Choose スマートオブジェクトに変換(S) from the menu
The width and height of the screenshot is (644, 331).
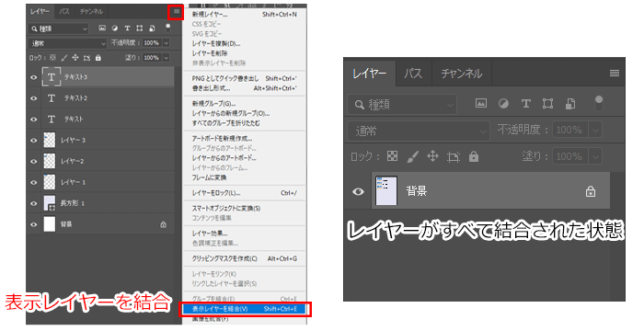point(245,209)
